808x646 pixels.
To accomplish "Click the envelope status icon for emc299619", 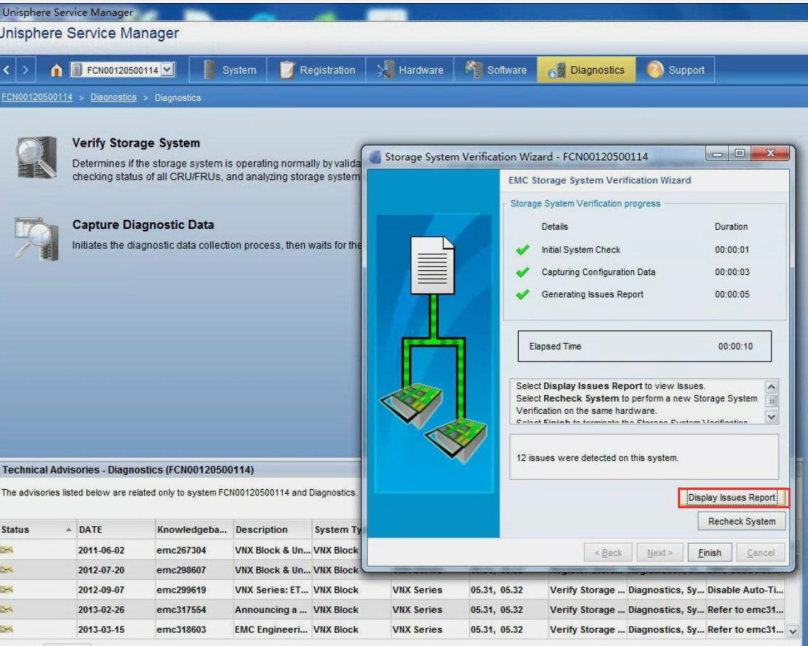I will 6,589.
